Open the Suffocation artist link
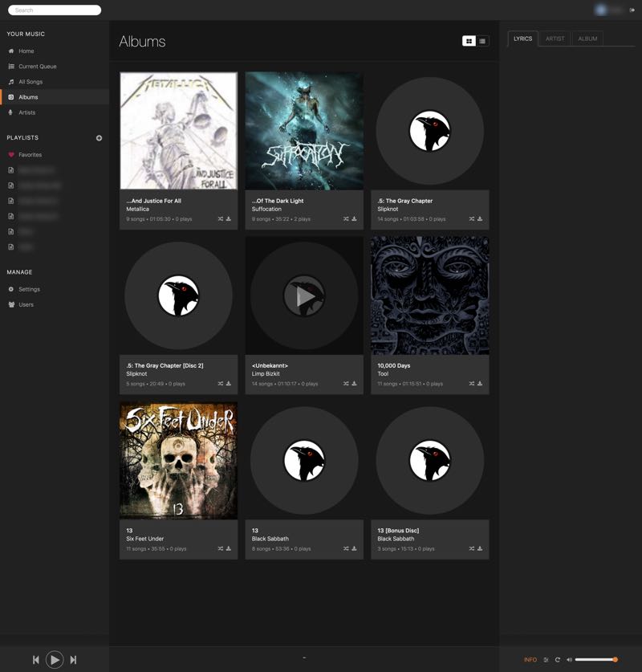This screenshot has height=672, width=642. [266, 209]
